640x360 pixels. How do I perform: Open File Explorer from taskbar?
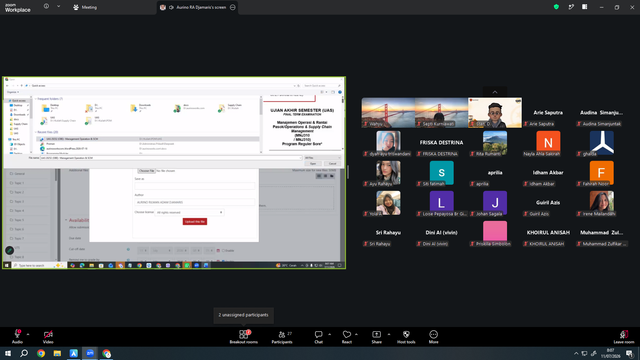click(x=57, y=353)
